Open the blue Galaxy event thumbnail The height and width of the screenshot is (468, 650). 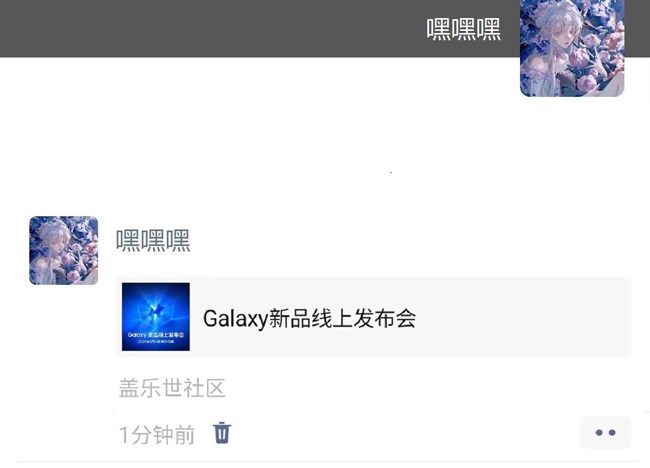pos(156,317)
